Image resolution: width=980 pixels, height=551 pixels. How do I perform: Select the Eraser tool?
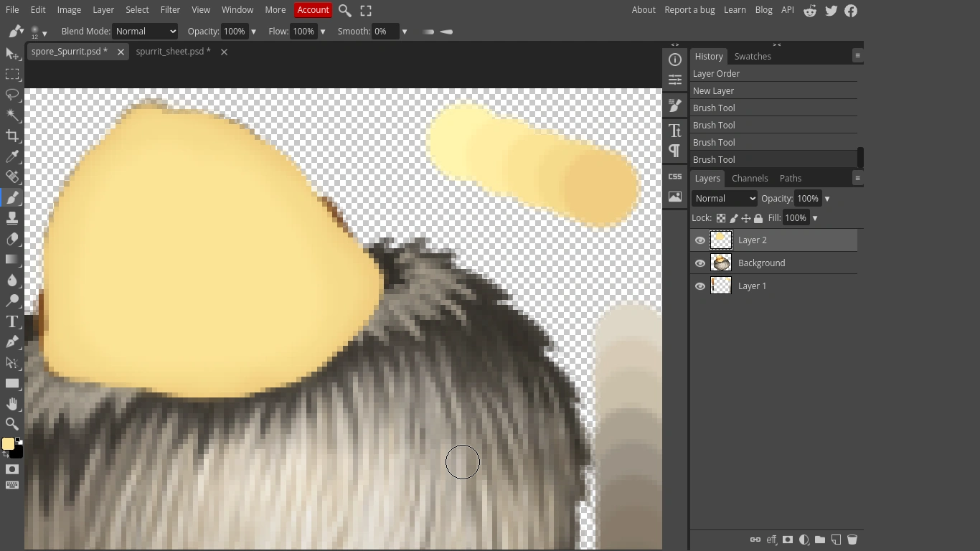pos(12,239)
